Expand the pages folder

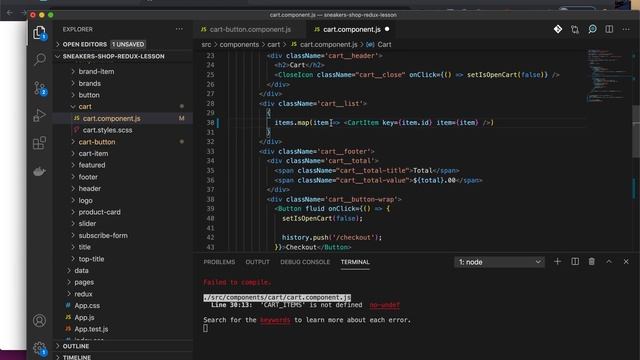(84, 282)
